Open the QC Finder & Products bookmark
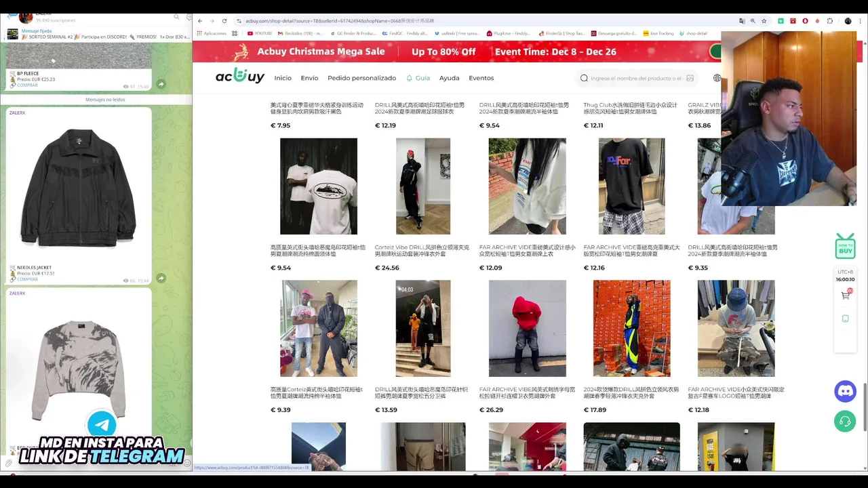The width and height of the screenshot is (868, 488). click(x=353, y=33)
